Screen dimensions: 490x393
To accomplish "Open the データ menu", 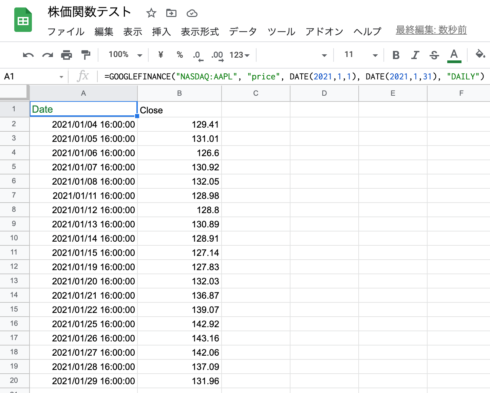I will (243, 32).
